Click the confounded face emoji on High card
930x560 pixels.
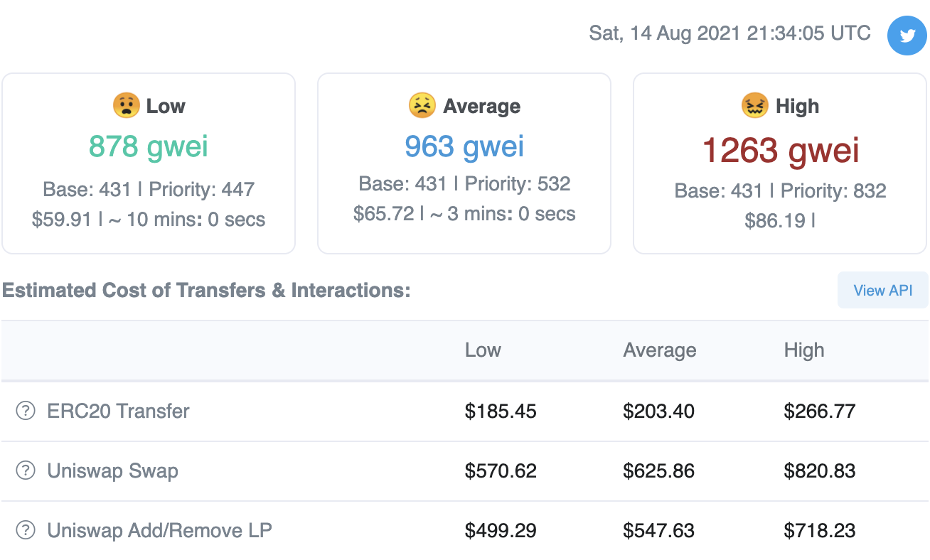coord(754,106)
